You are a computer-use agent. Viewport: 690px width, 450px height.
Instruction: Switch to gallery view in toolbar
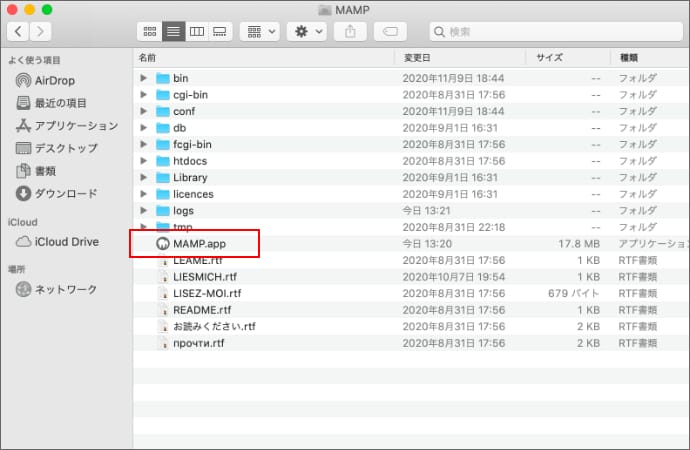[x=219, y=32]
